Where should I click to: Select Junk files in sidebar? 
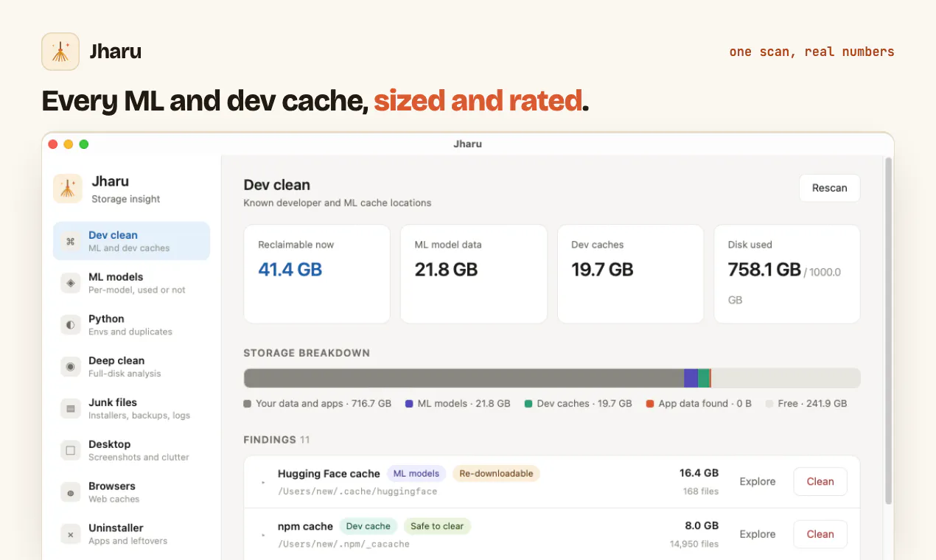pyautogui.click(x=131, y=408)
